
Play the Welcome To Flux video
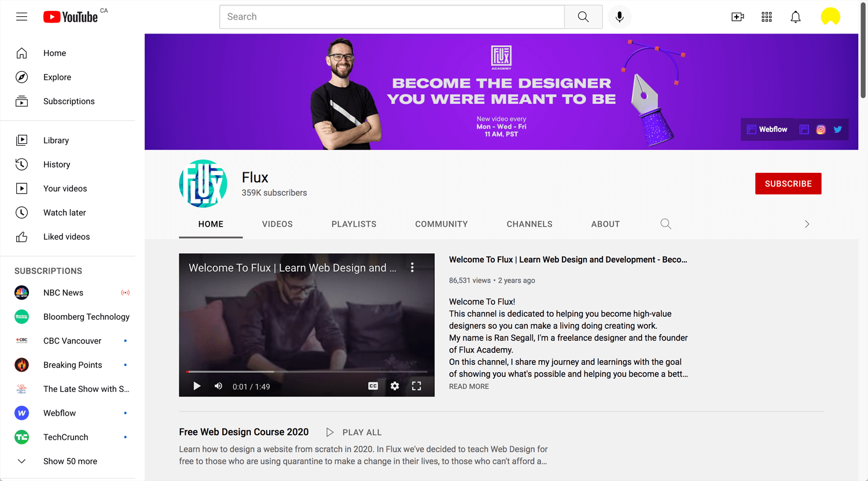pyautogui.click(x=197, y=386)
